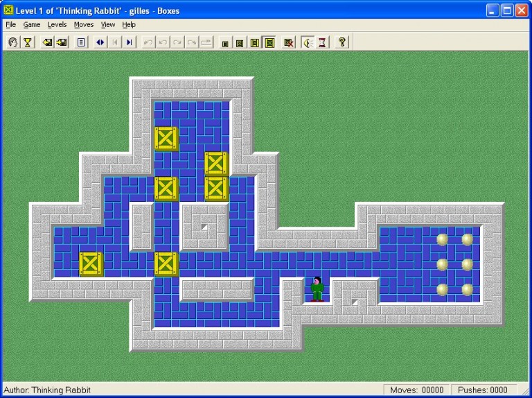
Task: Click the left-arrow crate level-set icon
Action: tap(47, 42)
